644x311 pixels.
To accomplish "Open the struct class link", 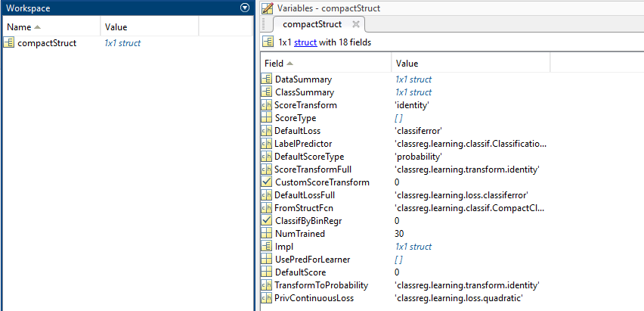I will [305, 42].
